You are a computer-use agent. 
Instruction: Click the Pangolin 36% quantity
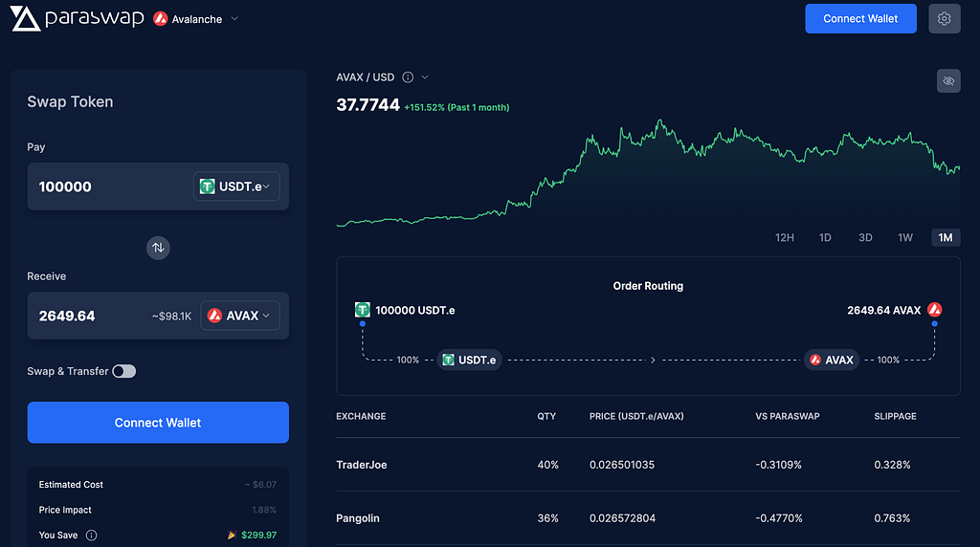click(x=548, y=518)
